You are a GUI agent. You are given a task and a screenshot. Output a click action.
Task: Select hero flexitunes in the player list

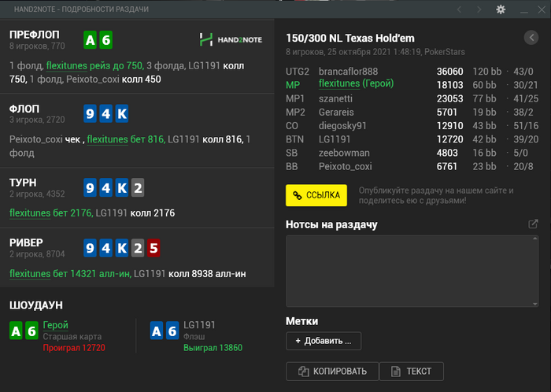(x=355, y=84)
